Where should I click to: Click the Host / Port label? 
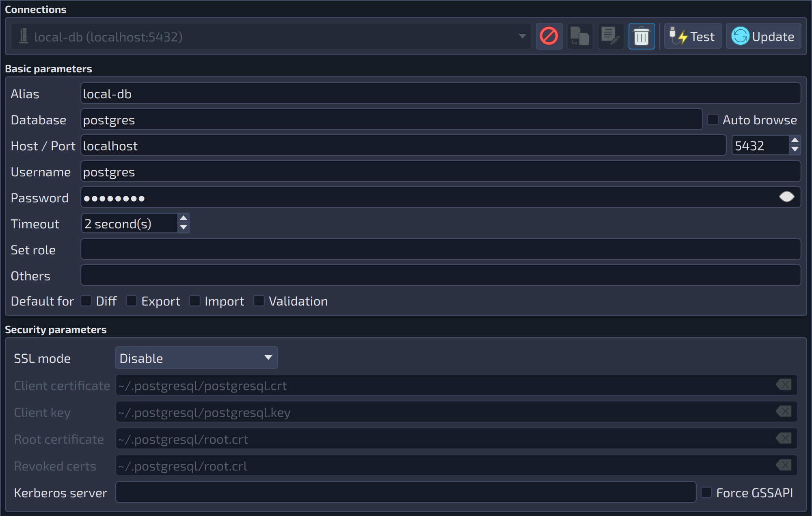point(43,146)
